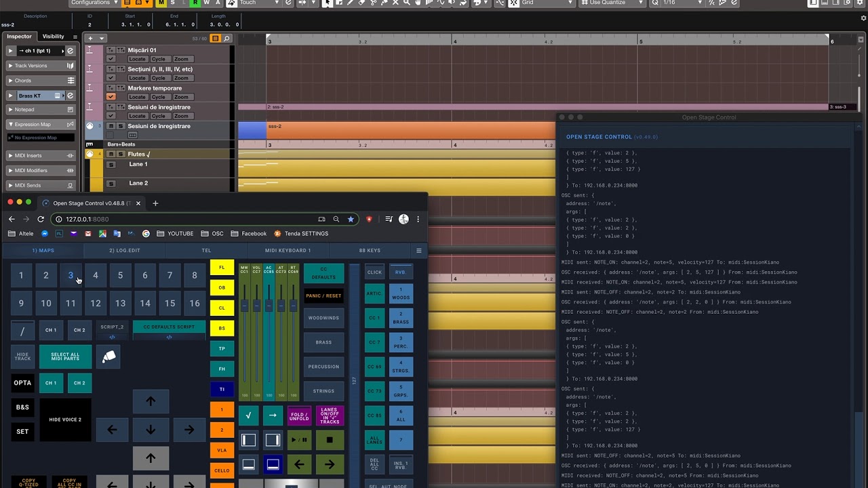Click the play/pause pad
868x488 pixels.
point(299,439)
